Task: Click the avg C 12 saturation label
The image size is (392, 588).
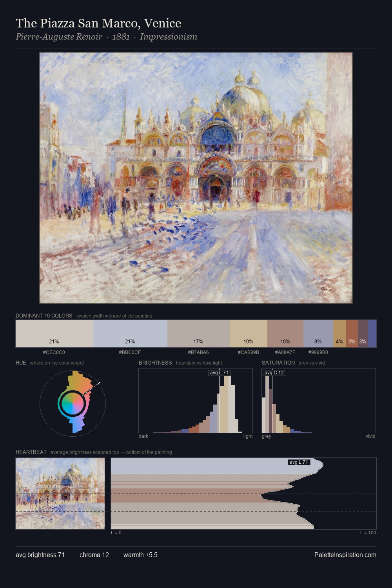Action: [x=274, y=373]
